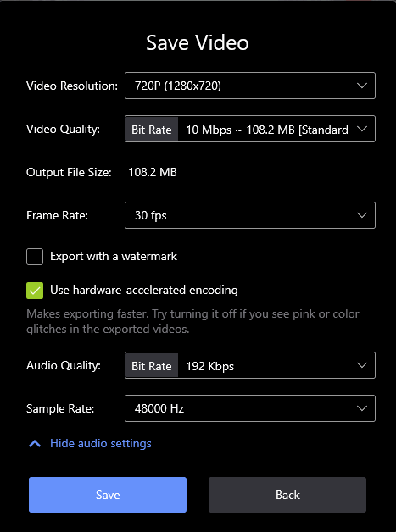Open the 10 Mbps video quality dropdown
Image resolution: width=396 pixels, height=532 pixels.
click(250, 129)
